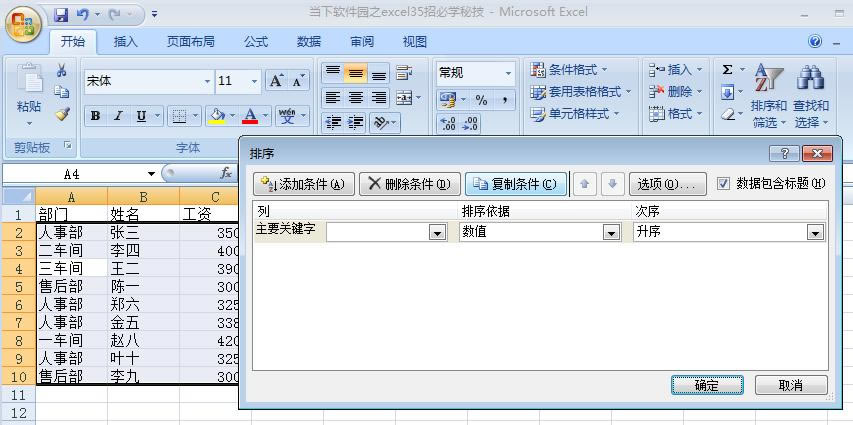
Task: Open the wén phonetic guide tool
Action: [x=287, y=116]
